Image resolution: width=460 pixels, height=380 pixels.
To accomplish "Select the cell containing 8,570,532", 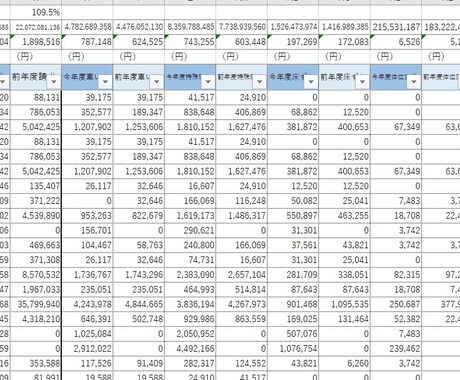I will [x=36, y=275].
